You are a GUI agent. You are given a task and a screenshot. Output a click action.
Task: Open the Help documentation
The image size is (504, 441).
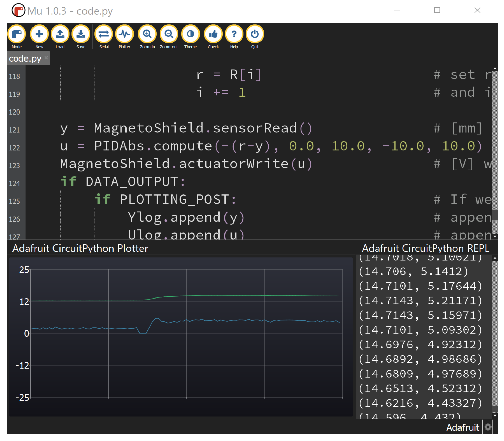pos(234,34)
